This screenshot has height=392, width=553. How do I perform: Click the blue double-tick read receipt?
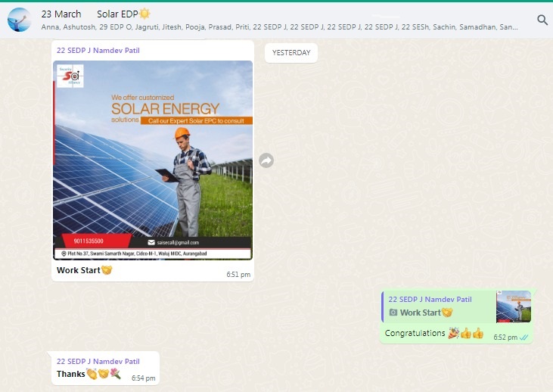point(523,337)
